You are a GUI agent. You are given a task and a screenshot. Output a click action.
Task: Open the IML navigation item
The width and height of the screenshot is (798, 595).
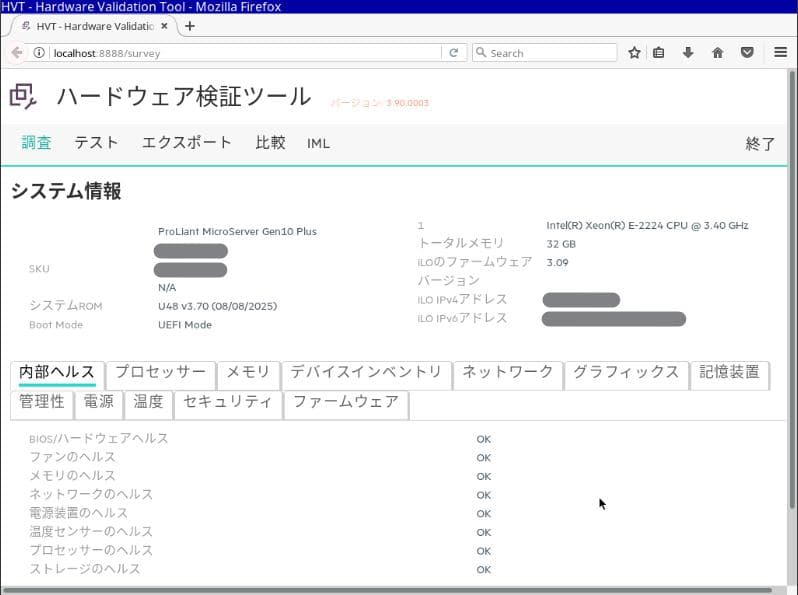[318, 144]
